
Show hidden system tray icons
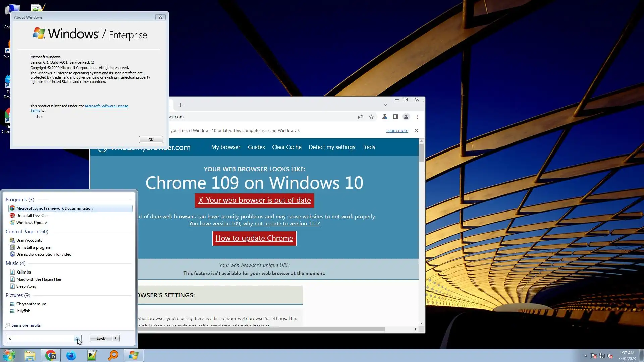(x=586, y=356)
